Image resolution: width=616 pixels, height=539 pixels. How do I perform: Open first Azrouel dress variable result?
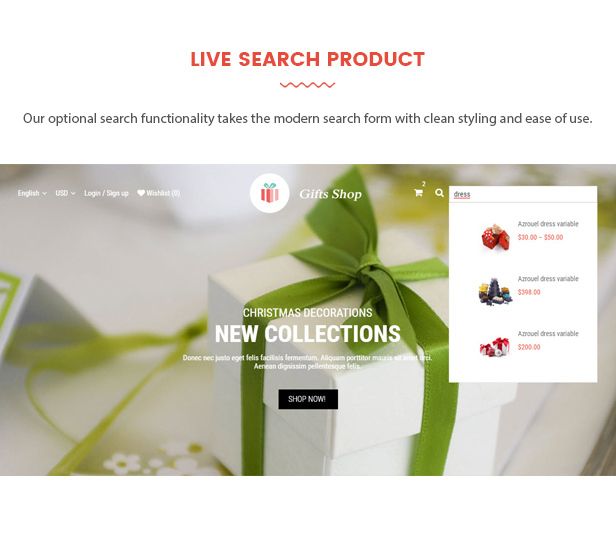(x=548, y=224)
